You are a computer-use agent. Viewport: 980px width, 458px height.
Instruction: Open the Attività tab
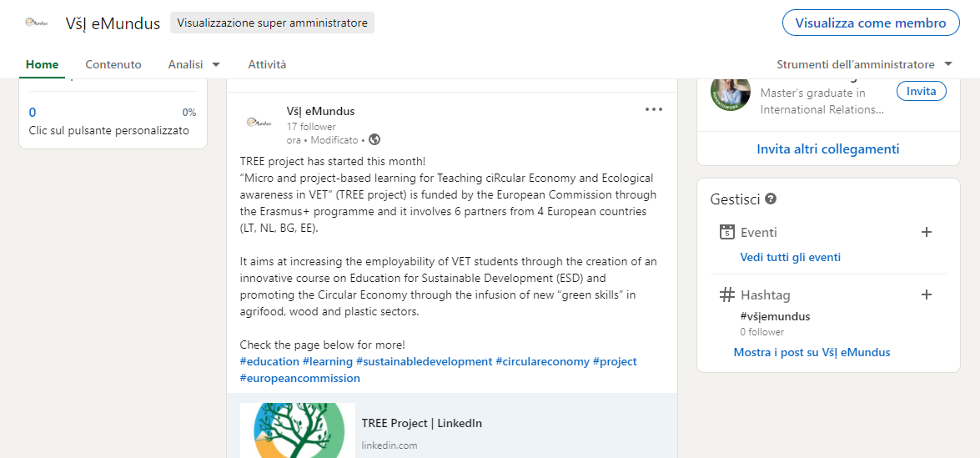coord(267,64)
